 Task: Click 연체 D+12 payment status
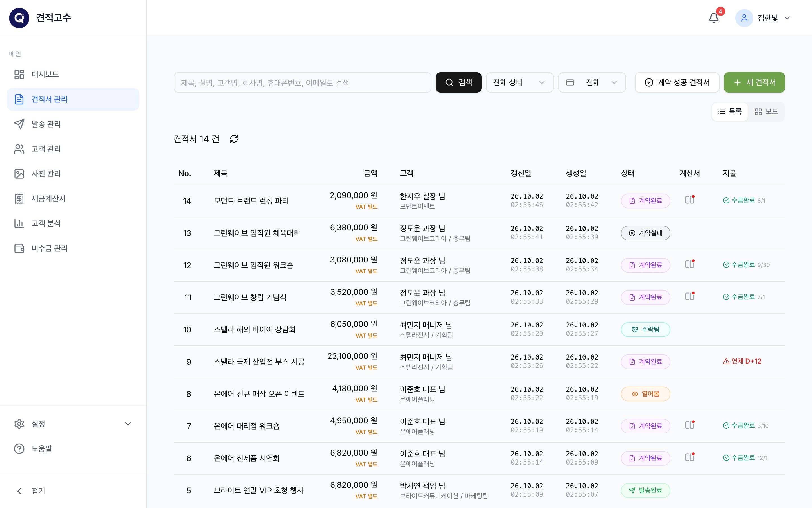[742, 361]
